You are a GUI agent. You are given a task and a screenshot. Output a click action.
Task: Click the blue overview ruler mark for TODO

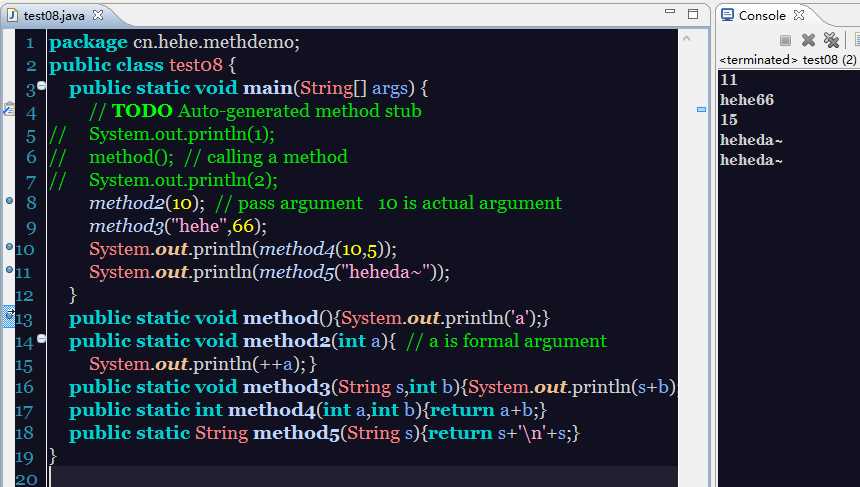click(x=701, y=110)
